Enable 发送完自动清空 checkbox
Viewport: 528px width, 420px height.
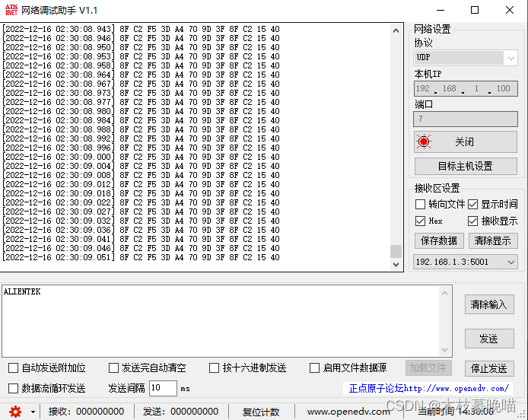113,367
